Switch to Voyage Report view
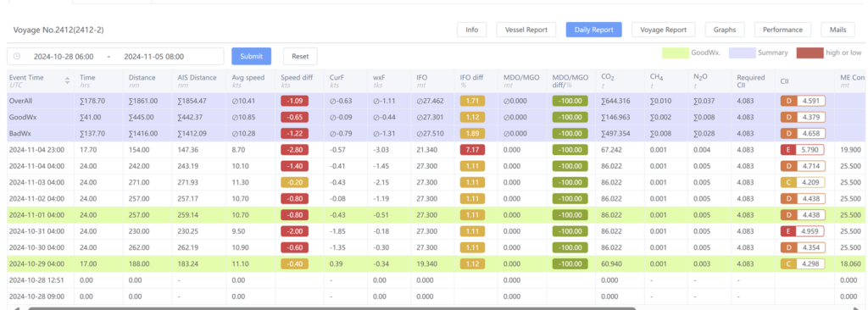 click(663, 30)
